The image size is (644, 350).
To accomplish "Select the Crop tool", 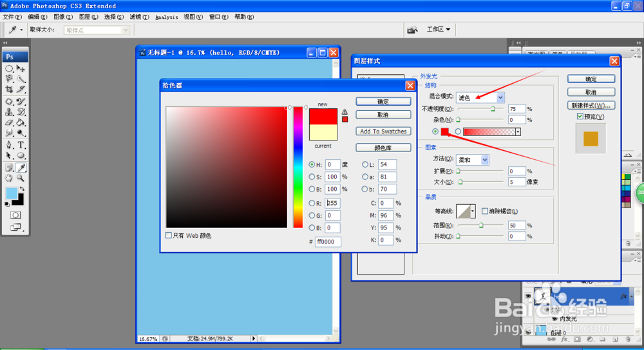I will point(9,89).
